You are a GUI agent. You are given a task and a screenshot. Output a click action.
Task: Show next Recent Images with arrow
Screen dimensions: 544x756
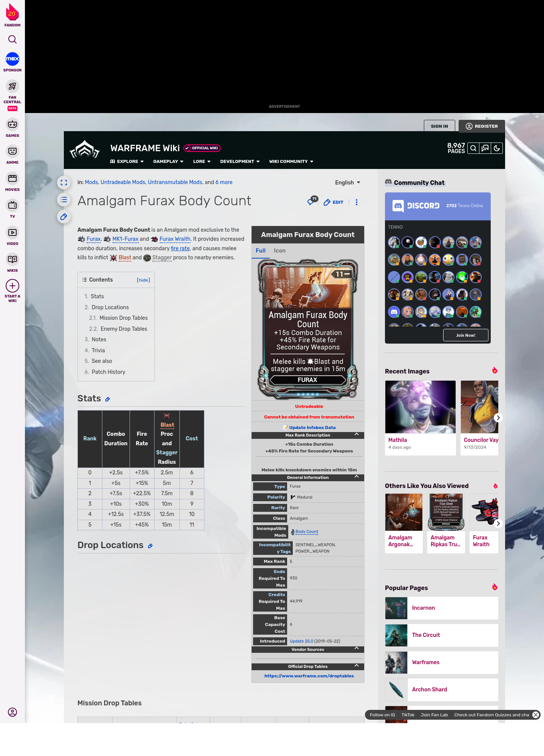click(498, 418)
